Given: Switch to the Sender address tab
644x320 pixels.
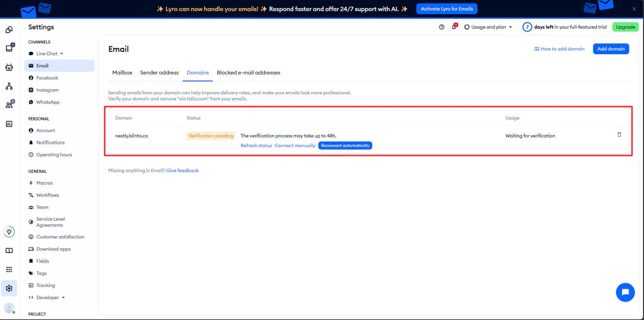Looking at the screenshot, I should (159, 73).
